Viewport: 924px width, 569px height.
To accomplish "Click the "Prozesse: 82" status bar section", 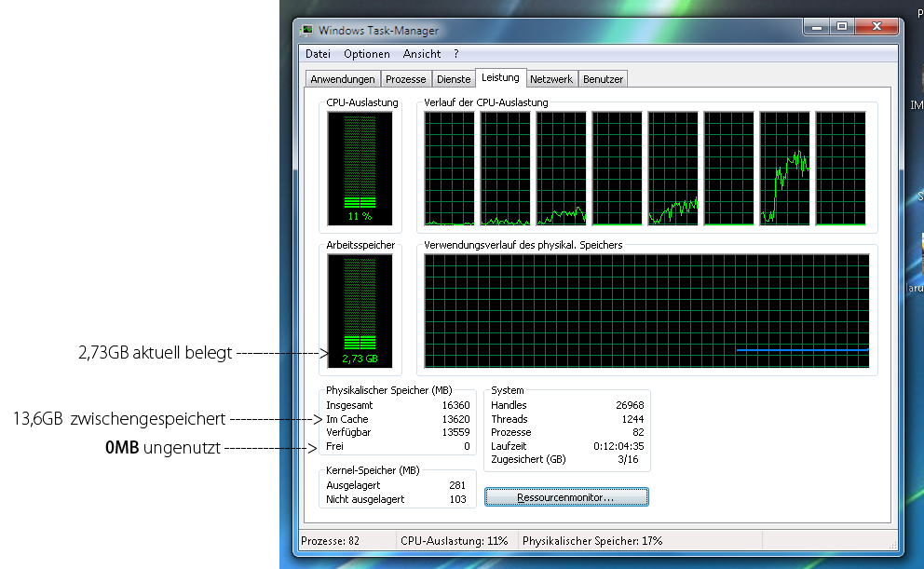I will 335,540.
